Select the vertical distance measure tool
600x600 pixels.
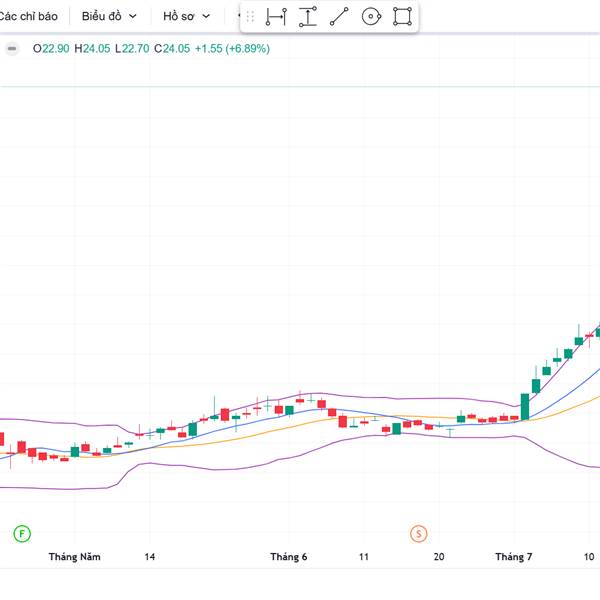tap(308, 17)
